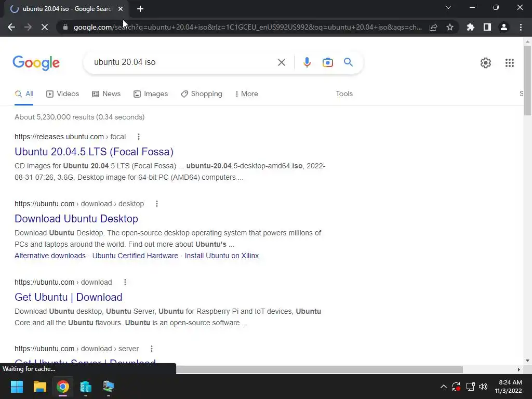Search by image with the camera icon
The width and height of the screenshot is (532, 399).
coord(327,62)
